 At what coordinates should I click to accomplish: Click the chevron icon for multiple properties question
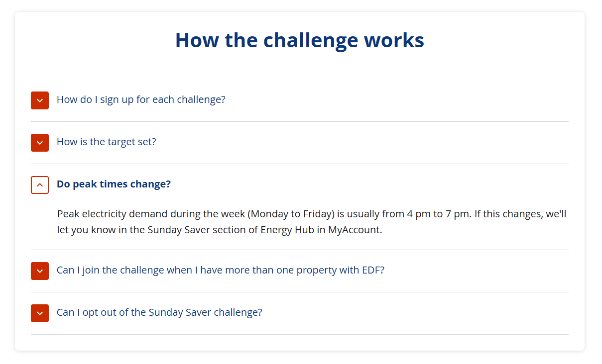click(40, 271)
